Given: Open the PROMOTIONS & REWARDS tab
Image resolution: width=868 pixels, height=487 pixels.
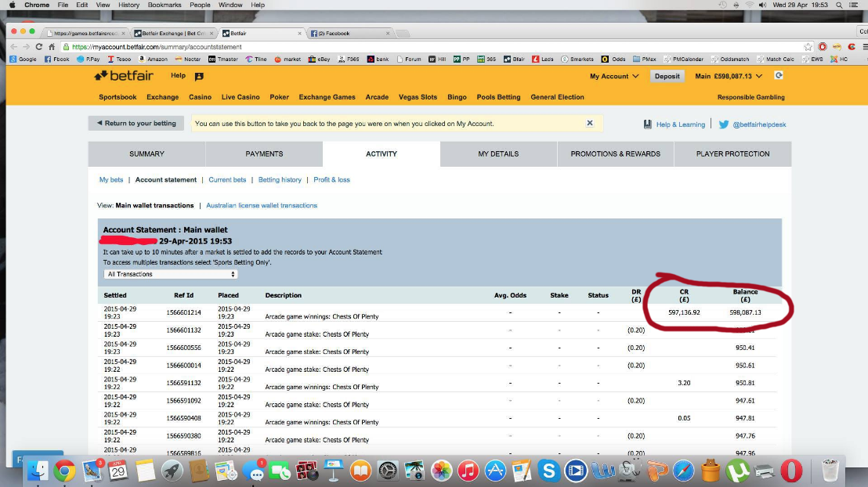Looking at the screenshot, I should point(616,153).
